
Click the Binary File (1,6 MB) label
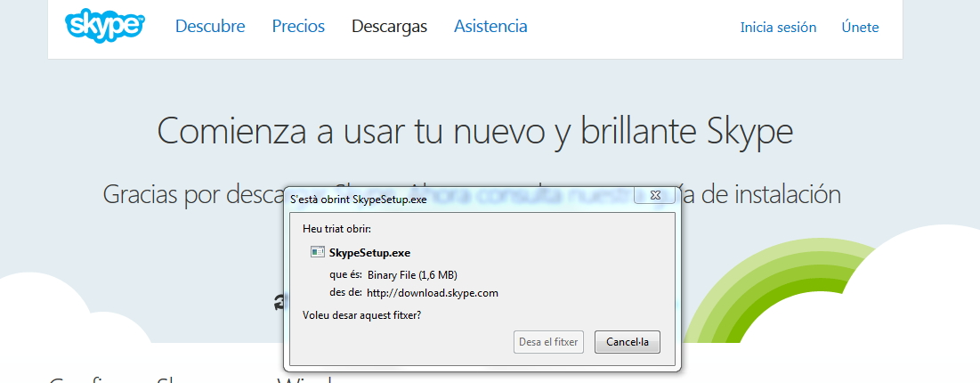pyautogui.click(x=412, y=274)
